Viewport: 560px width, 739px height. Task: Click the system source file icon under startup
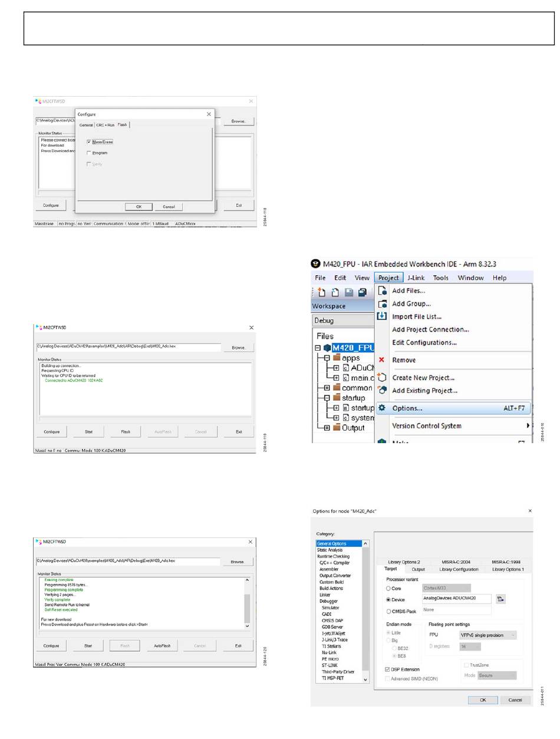point(346,418)
